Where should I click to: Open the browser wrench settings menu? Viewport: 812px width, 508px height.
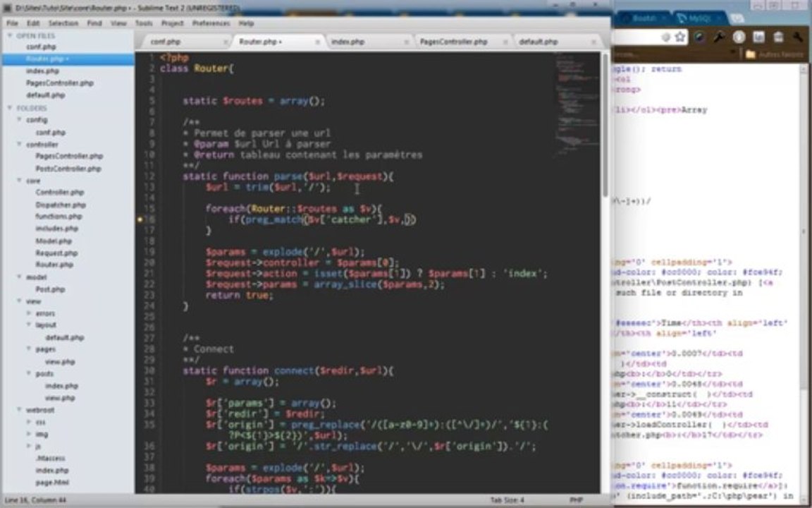click(x=797, y=37)
